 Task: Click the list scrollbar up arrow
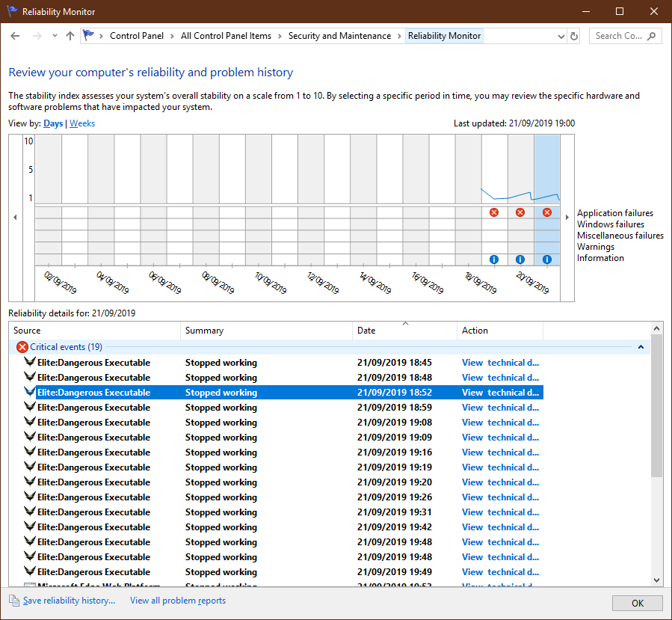(x=656, y=328)
